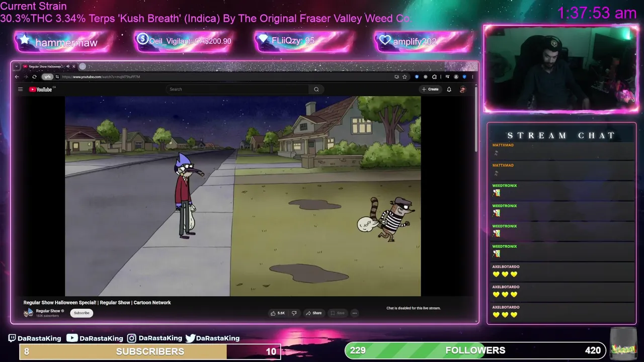Click the STREAM CHAT header
The image size is (644, 362).
click(x=561, y=135)
